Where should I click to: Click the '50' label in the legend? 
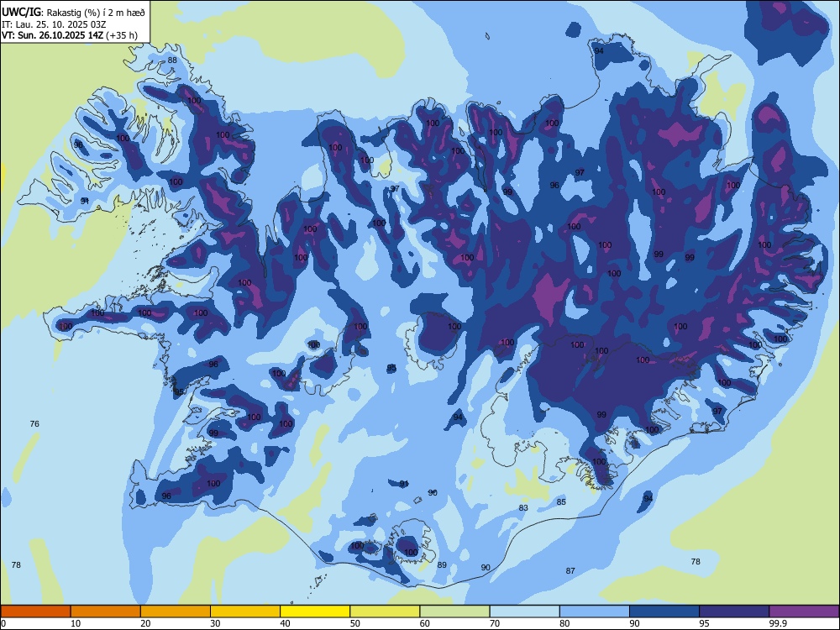click(x=354, y=623)
